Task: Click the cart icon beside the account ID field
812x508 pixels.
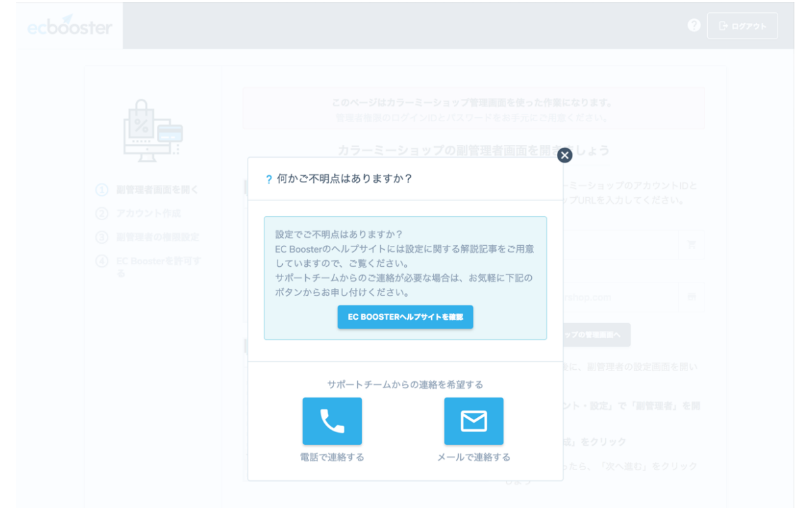Action: click(x=692, y=245)
